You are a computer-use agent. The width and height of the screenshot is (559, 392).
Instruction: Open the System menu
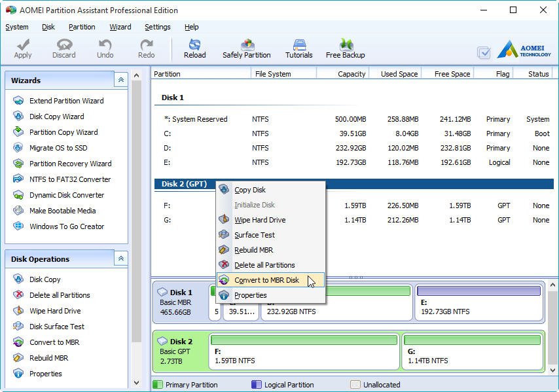coord(17,27)
